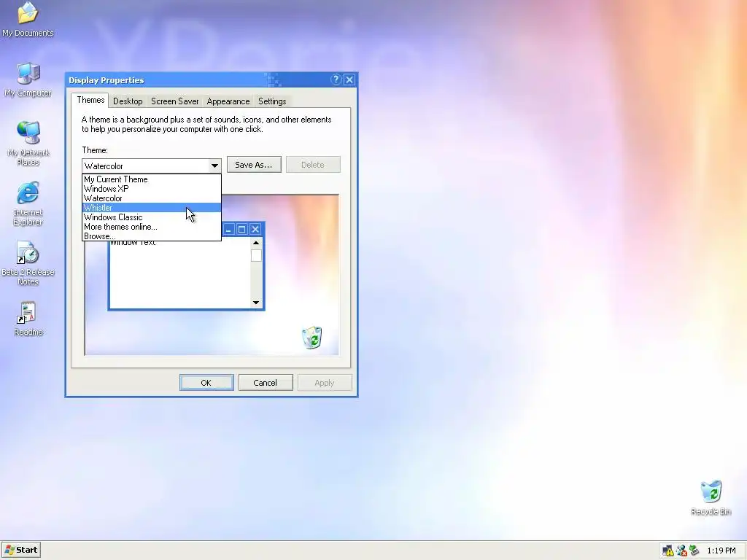Screen dimensions: 747x560
Task: Open the Settings tab
Action: pyautogui.click(x=272, y=101)
